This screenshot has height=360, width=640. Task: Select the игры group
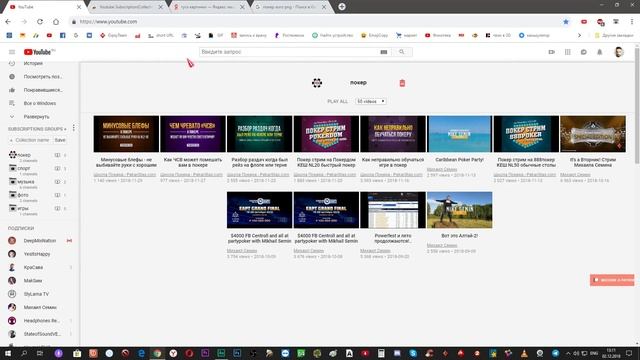(23, 209)
